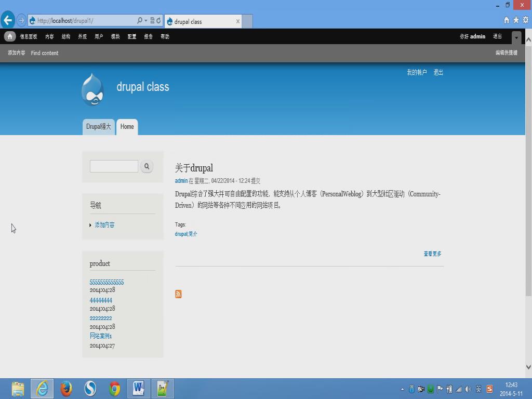This screenshot has height=399, width=532.
Task: Open the green notepad taskbar app
Action: pos(163,389)
